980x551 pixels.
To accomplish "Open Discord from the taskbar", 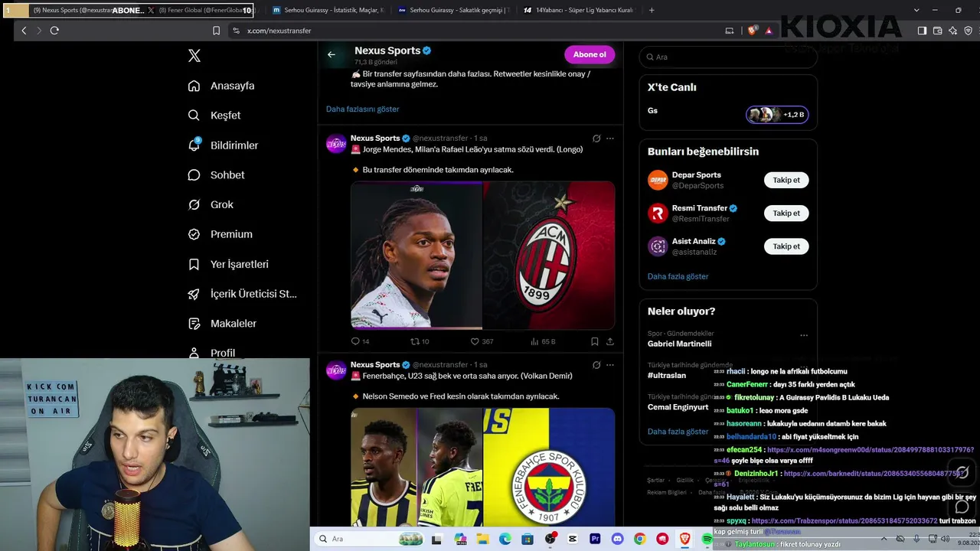I will pyautogui.click(x=617, y=539).
